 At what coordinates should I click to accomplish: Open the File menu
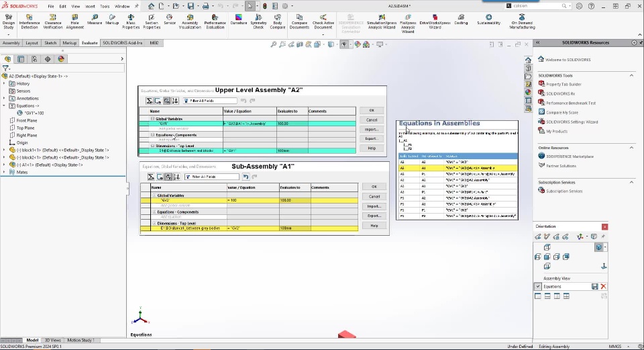coord(50,6)
